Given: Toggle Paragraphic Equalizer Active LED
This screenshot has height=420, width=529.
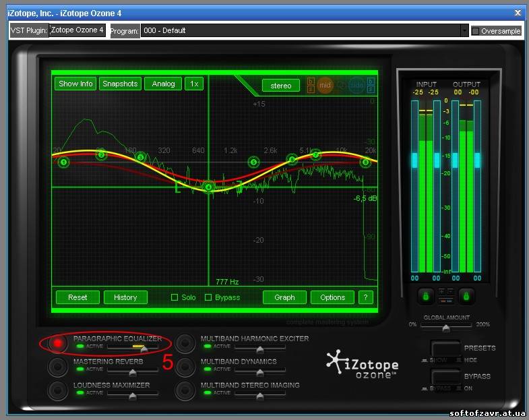Looking at the screenshot, I should tap(80, 346).
